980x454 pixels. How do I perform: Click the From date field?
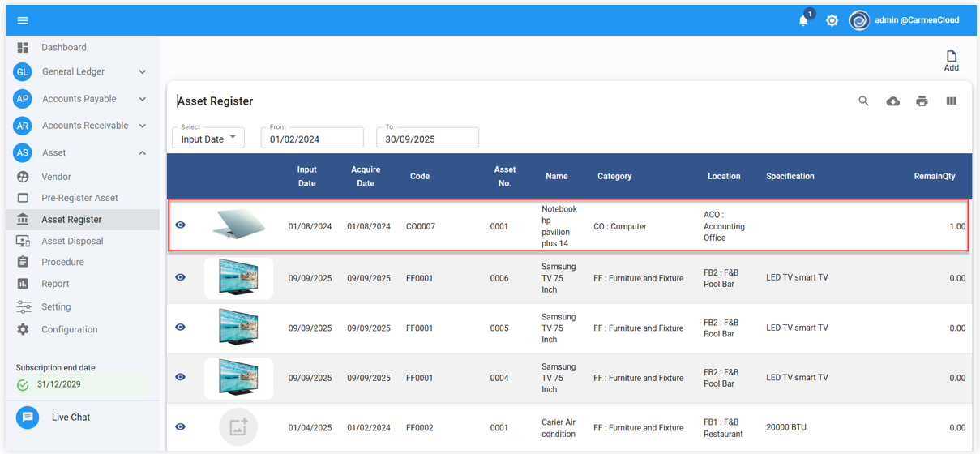[x=312, y=139]
